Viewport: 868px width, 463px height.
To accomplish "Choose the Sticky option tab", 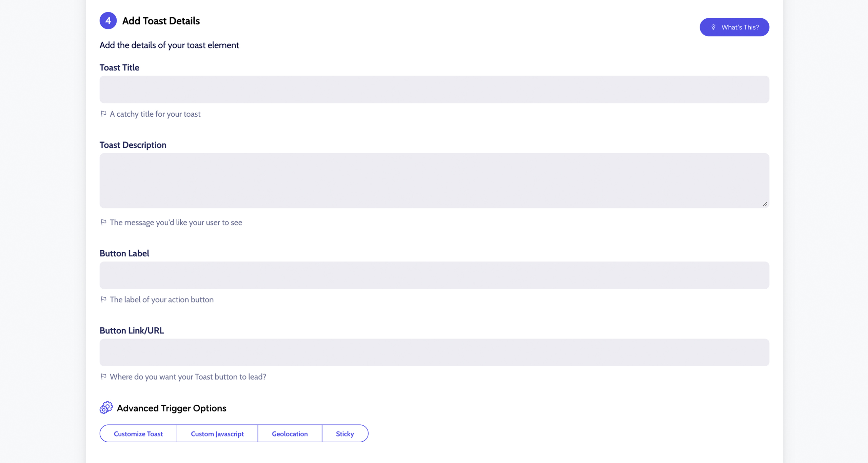I will (x=345, y=433).
